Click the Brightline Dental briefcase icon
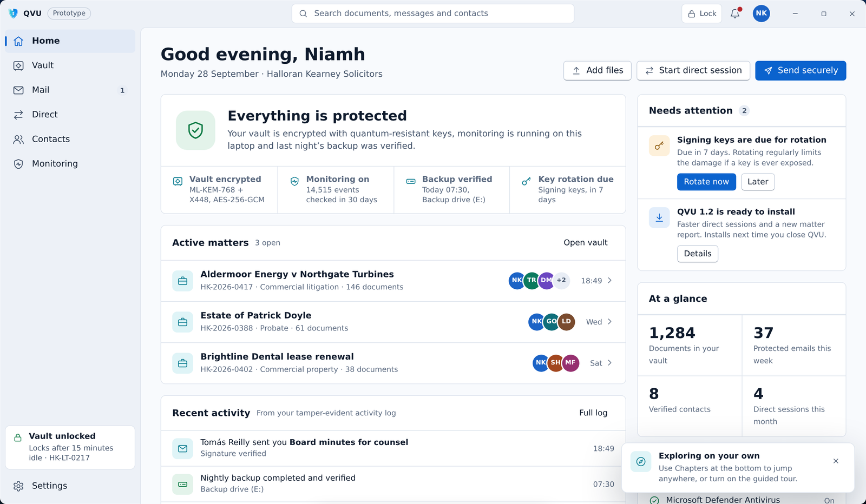The width and height of the screenshot is (866, 504). tap(182, 363)
